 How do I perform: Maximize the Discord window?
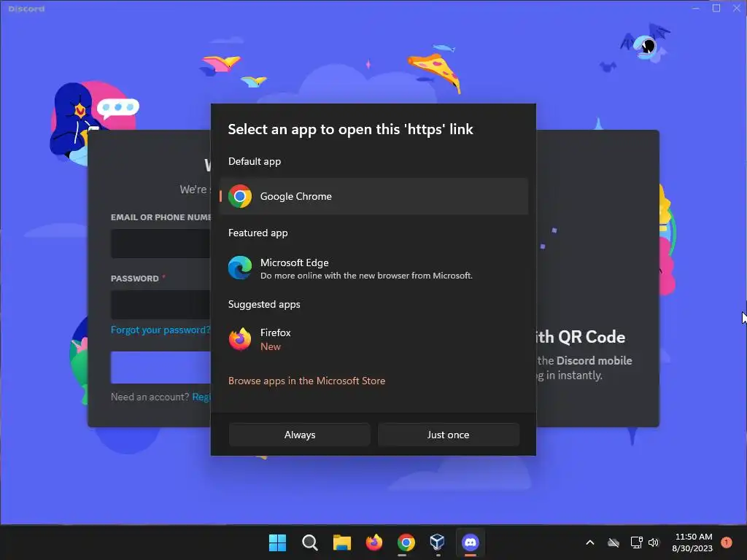[x=716, y=9]
